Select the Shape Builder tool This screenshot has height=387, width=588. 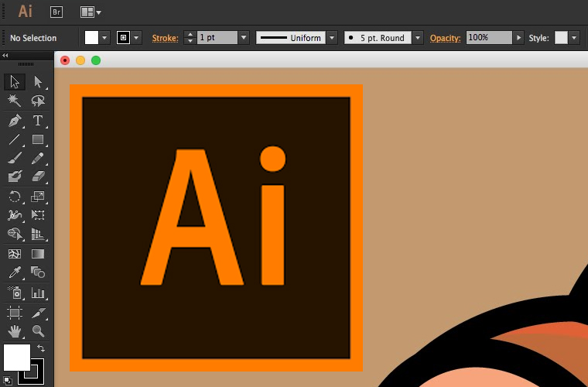tap(15, 234)
